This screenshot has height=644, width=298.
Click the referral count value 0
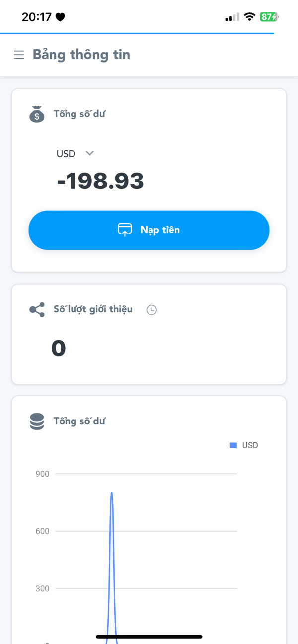[59, 348]
